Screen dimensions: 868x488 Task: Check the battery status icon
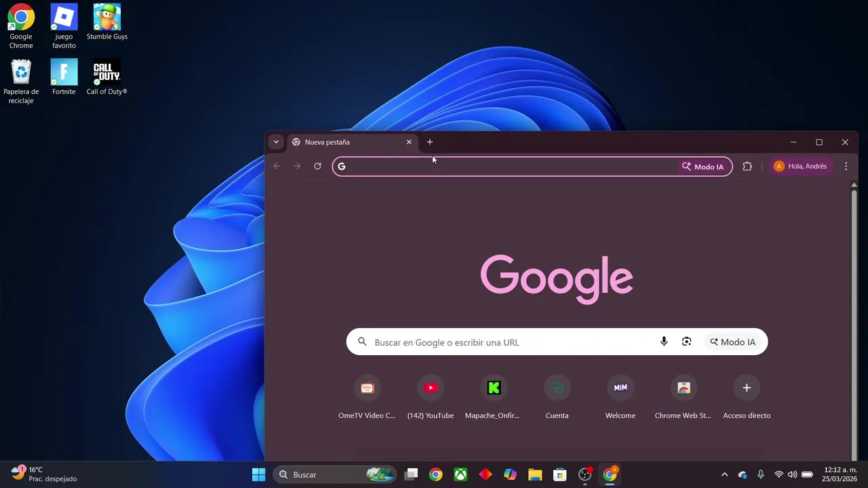[807, 474]
